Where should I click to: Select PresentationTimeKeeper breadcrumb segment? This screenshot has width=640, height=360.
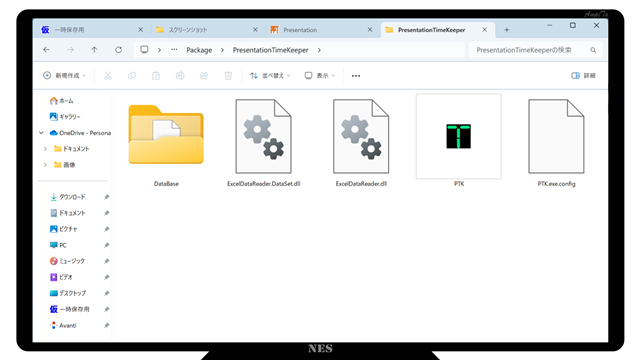pyautogui.click(x=271, y=50)
